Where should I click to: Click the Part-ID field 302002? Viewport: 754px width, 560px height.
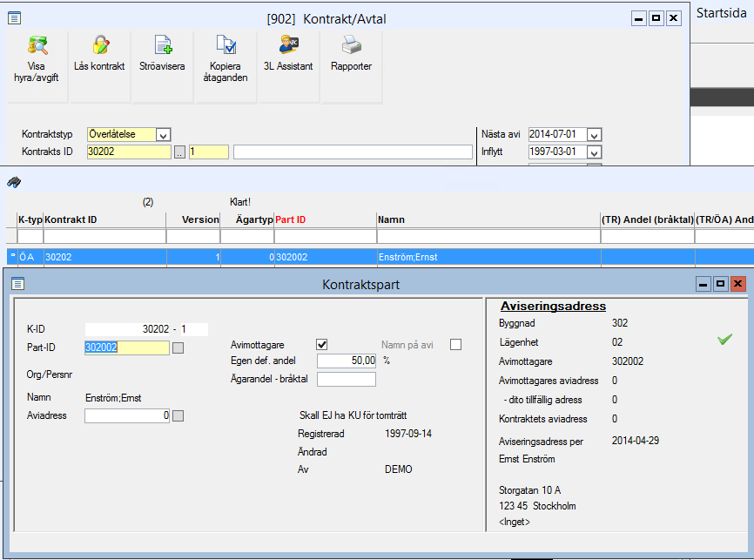coord(127,347)
